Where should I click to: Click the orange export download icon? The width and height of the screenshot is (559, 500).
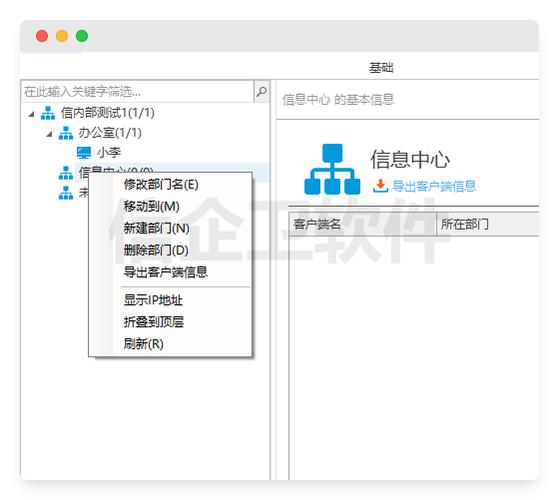click(380, 186)
